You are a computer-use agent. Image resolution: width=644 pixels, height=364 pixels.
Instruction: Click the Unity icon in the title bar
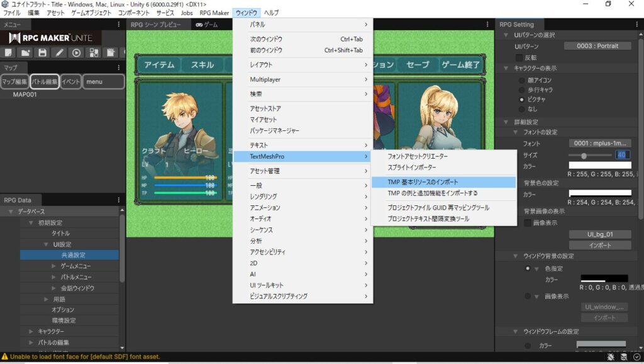[x=5, y=4]
